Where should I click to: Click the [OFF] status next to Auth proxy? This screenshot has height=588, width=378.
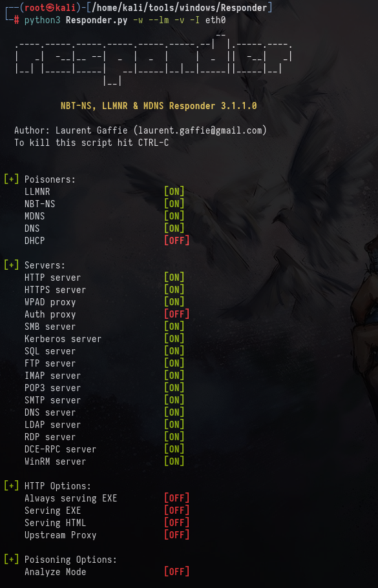coord(176,314)
